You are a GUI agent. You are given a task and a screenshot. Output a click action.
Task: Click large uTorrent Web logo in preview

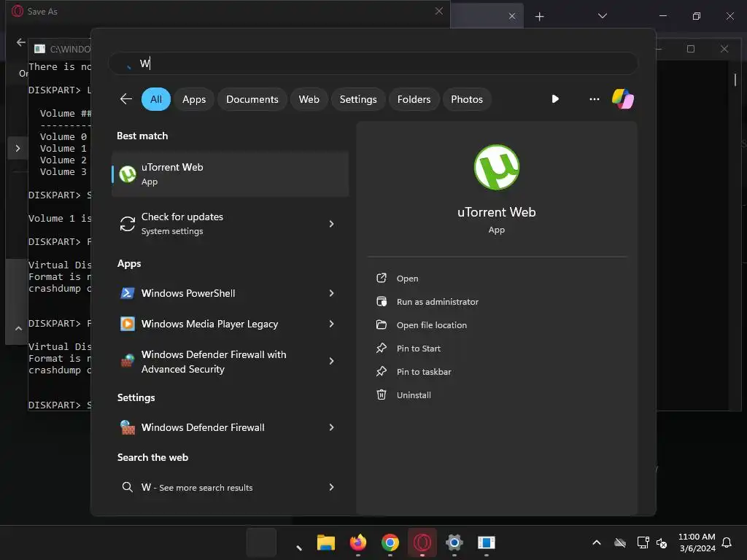pyautogui.click(x=496, y=167)
